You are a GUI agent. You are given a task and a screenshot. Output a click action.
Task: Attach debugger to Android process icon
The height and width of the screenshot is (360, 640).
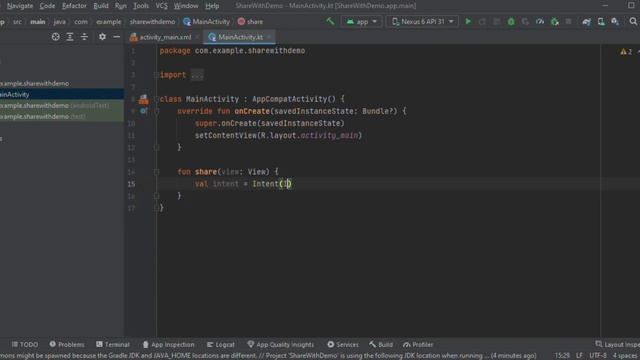click(554, 22)
